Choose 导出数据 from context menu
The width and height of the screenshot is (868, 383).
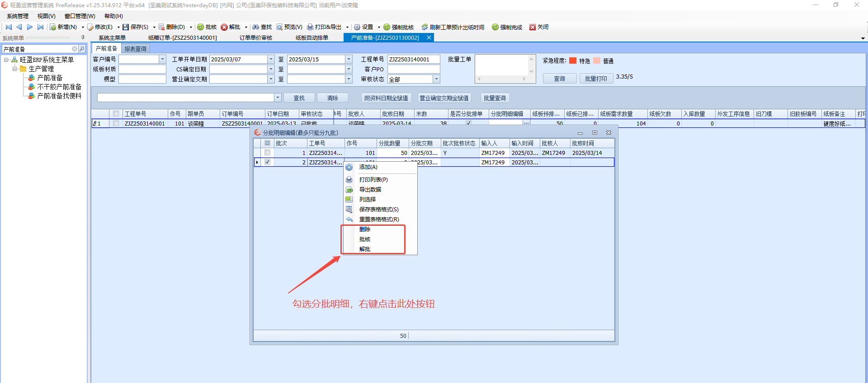[x=380, y=190]
